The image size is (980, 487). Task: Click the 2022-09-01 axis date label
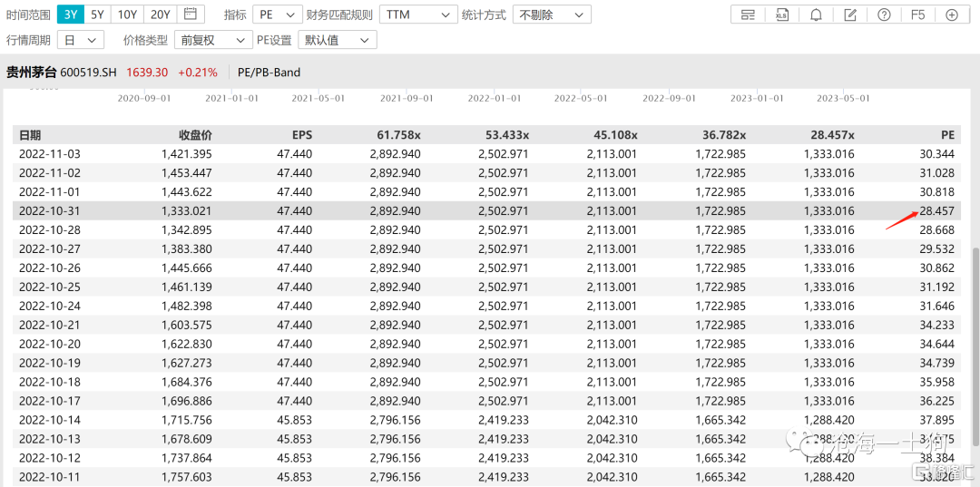pos(669,98)
